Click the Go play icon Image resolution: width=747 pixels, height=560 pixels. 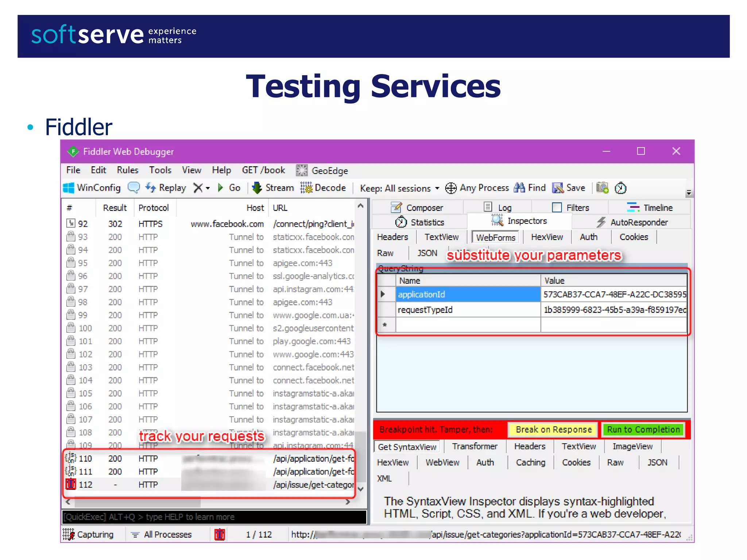tap(220, 188)
